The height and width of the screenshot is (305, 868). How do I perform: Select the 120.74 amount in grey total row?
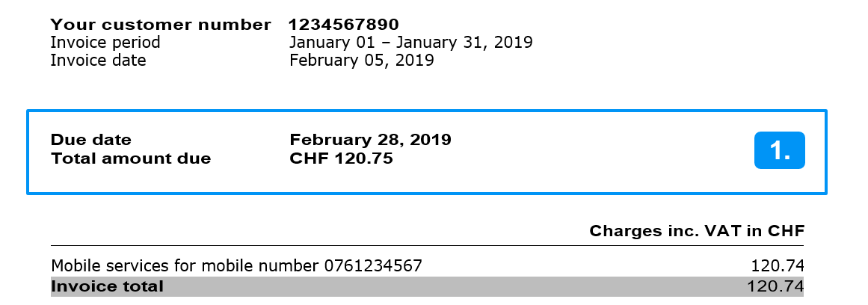tap(777, 286)
